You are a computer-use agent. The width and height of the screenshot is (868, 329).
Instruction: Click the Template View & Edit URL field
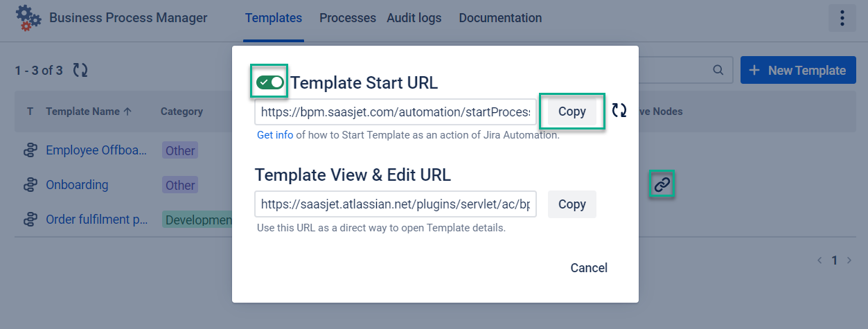(395, 204)
